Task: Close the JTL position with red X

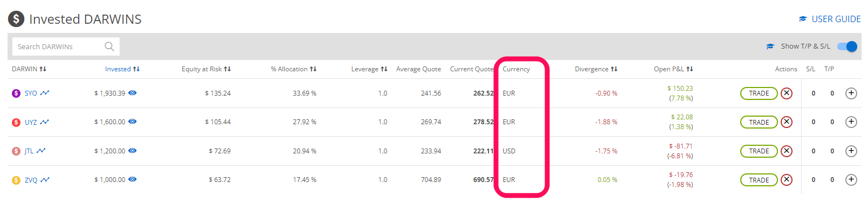Action: [787, 151]
